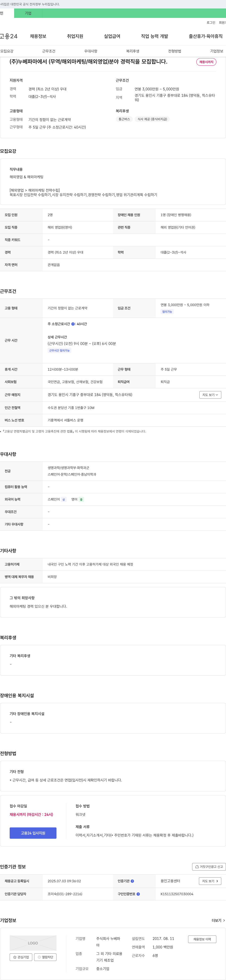This screenshot has height=980, width=226.
Task: Open the 고용24 home logo
Action: [8, 36]
